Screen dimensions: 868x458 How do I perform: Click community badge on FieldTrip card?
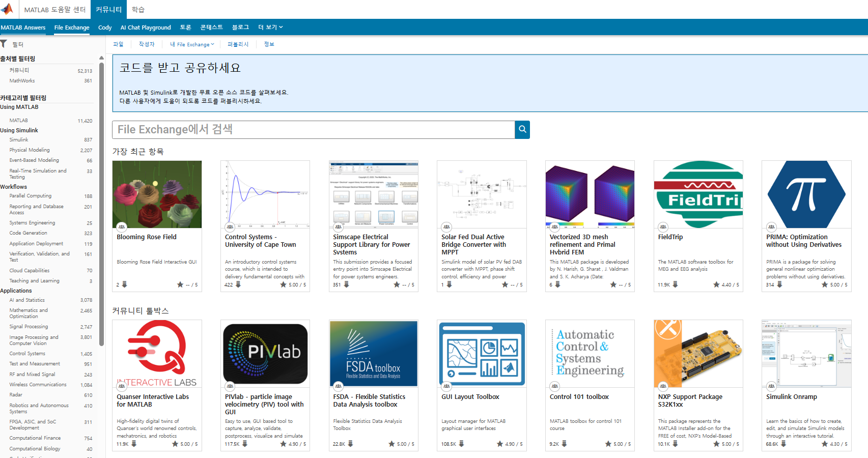click(x=663, y=227)
